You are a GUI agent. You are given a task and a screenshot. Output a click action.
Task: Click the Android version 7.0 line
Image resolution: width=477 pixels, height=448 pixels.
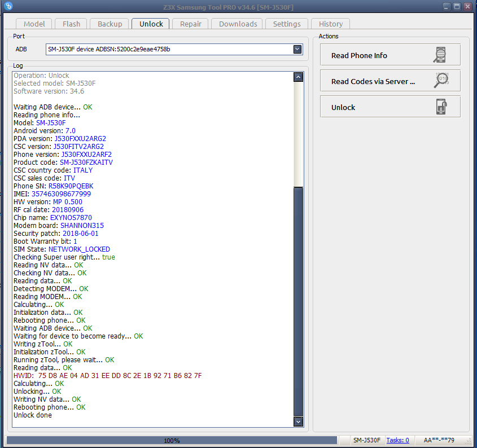(x=45, y=130)
